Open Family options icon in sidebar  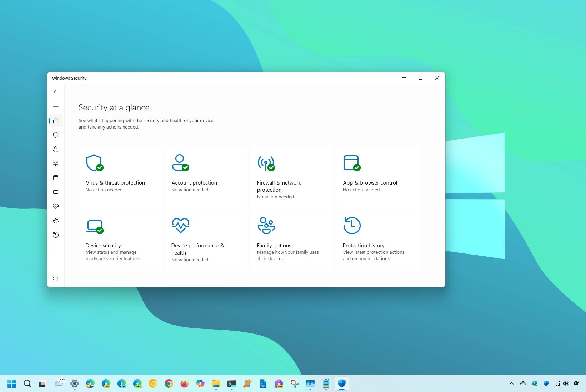56,221
